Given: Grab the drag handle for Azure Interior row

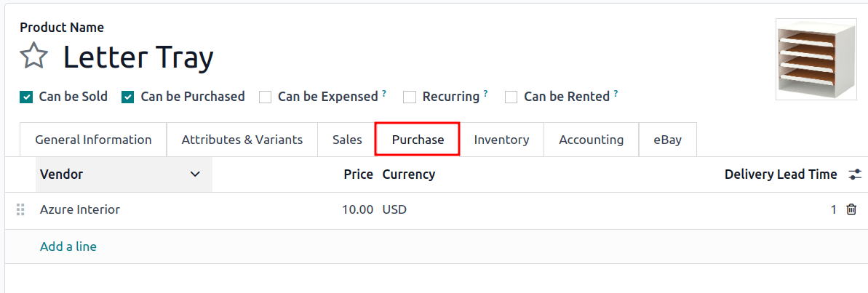Looking at the screenshot, I should click(20, 209).
